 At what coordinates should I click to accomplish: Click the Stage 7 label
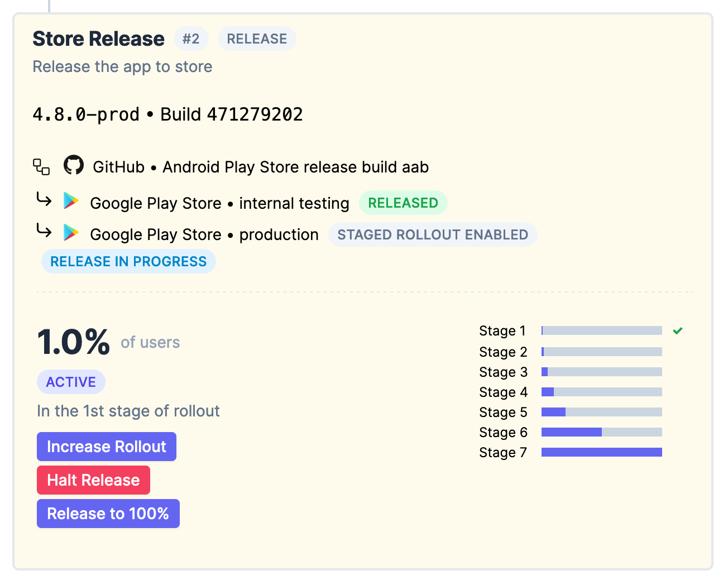pos(503,452)
